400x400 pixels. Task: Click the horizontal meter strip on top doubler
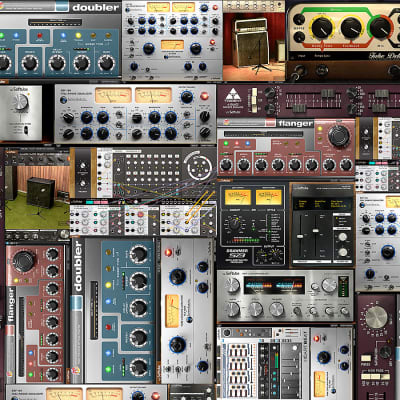tap(55, 23)
